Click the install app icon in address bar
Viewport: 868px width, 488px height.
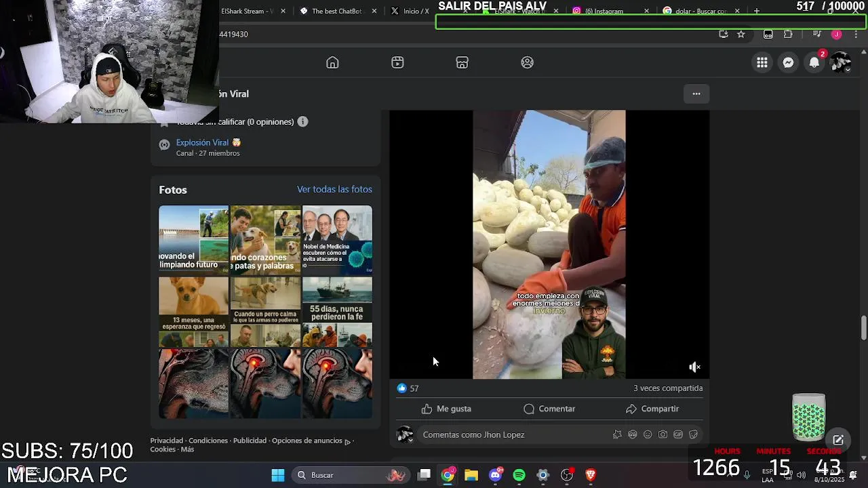click(724, 34)
